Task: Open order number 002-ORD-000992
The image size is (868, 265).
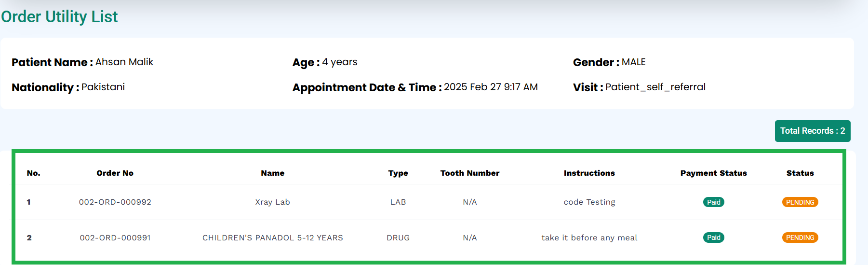Action: (115, 202)
